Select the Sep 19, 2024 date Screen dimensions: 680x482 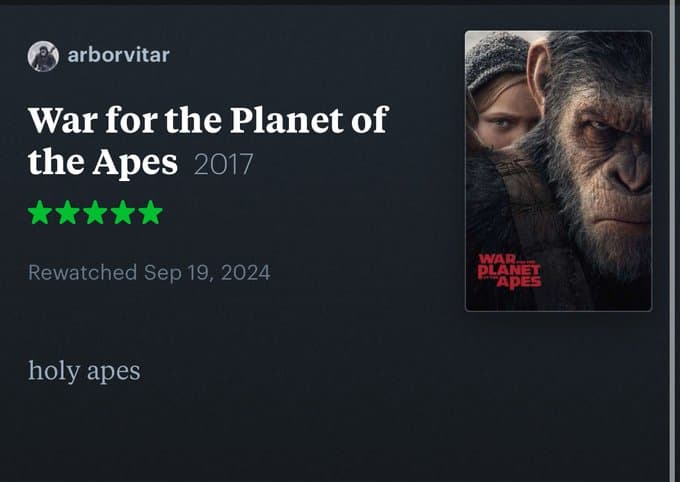pos(207,272)
